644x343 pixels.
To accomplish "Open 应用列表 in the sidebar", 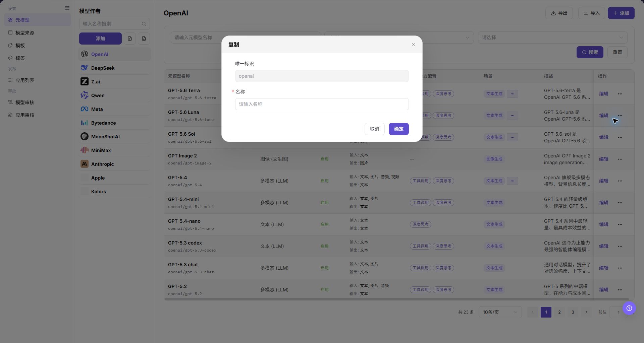I will (37, 80).
